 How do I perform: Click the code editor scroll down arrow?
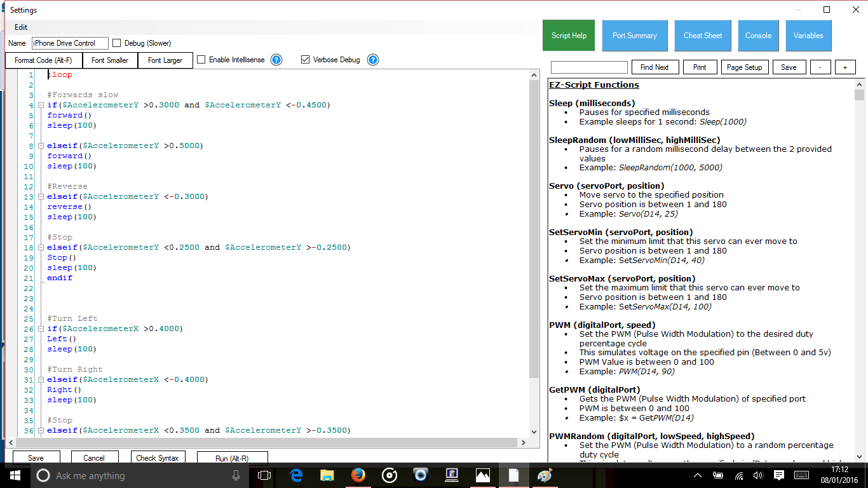[x=534, y=433]
